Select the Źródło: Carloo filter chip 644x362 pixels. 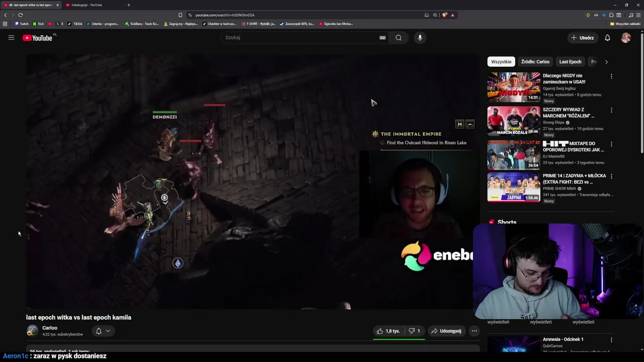[535, 62]
